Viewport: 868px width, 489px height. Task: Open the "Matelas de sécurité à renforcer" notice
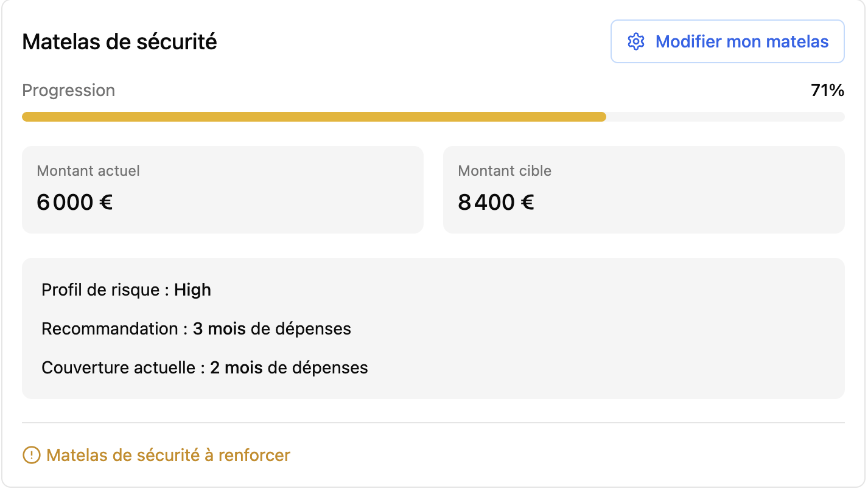(x=168, y=455)
